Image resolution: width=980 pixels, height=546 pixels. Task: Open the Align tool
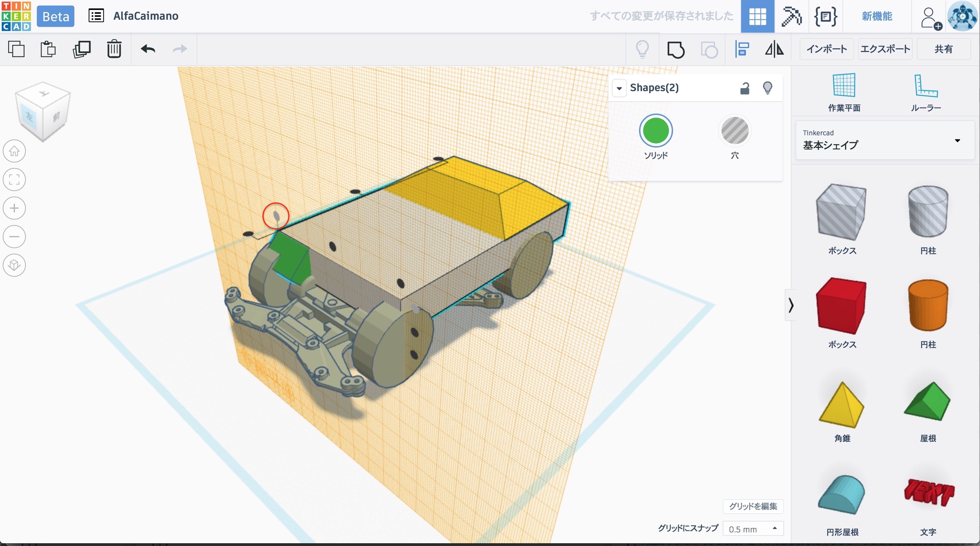click(x=742, y=49)
